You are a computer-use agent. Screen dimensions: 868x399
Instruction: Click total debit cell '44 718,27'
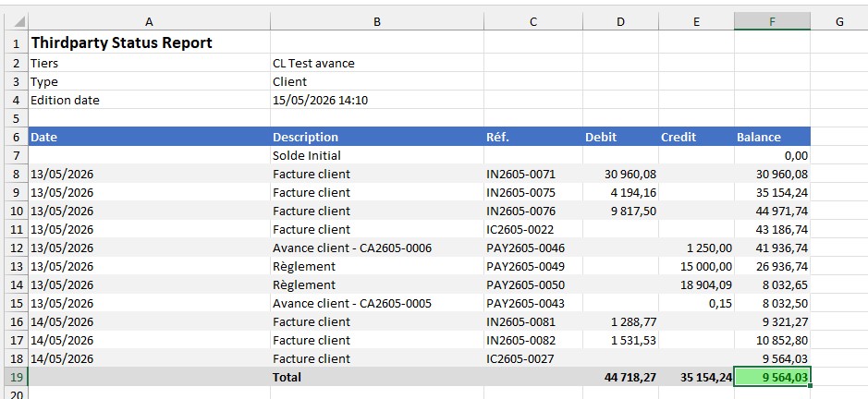tap(620, 377)
